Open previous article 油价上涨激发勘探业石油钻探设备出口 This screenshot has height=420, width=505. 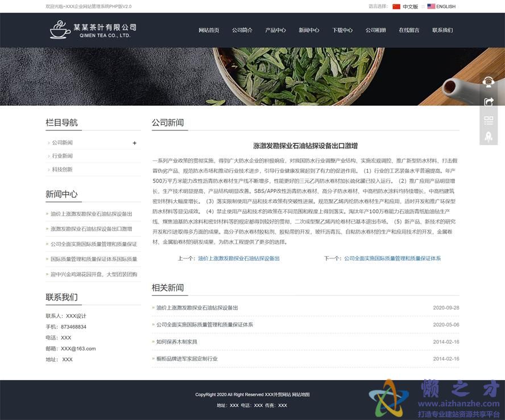(x=238, y=258)
